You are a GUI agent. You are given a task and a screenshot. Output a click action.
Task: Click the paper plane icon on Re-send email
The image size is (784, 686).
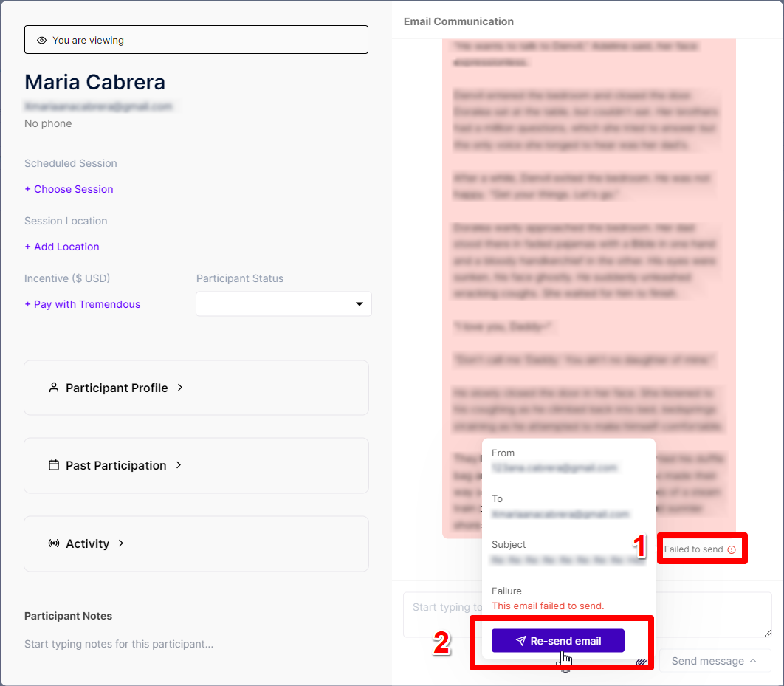520,641
